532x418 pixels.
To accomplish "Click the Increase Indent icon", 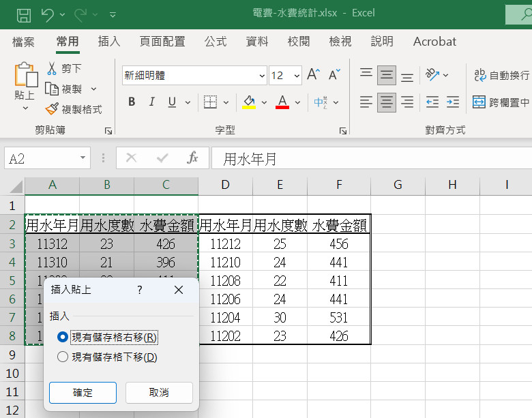I will (x=452, y=102).
